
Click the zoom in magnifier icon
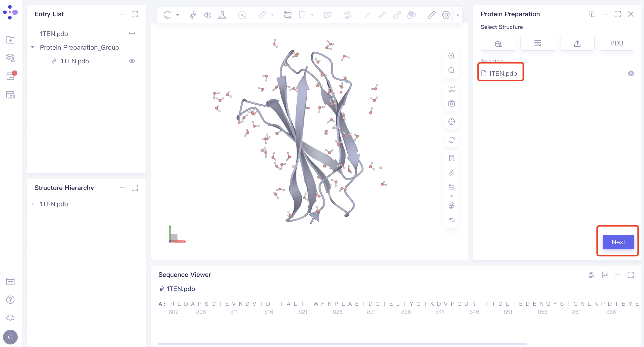pyautogui.click(x=451, y=56)
